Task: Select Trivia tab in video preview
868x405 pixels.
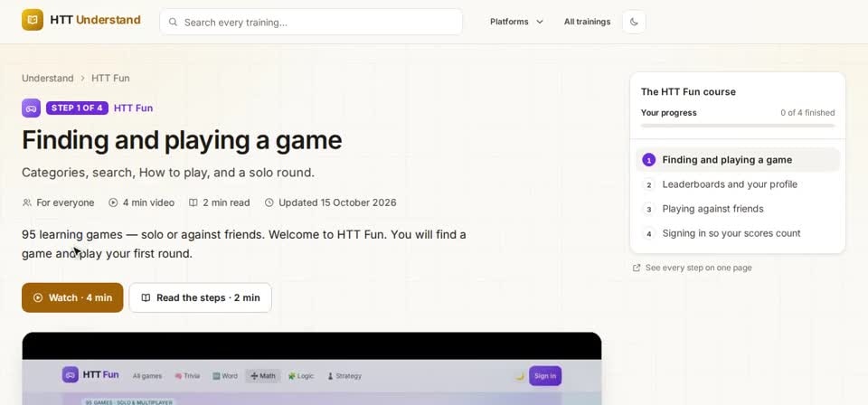Action: [x=187, y=376]
